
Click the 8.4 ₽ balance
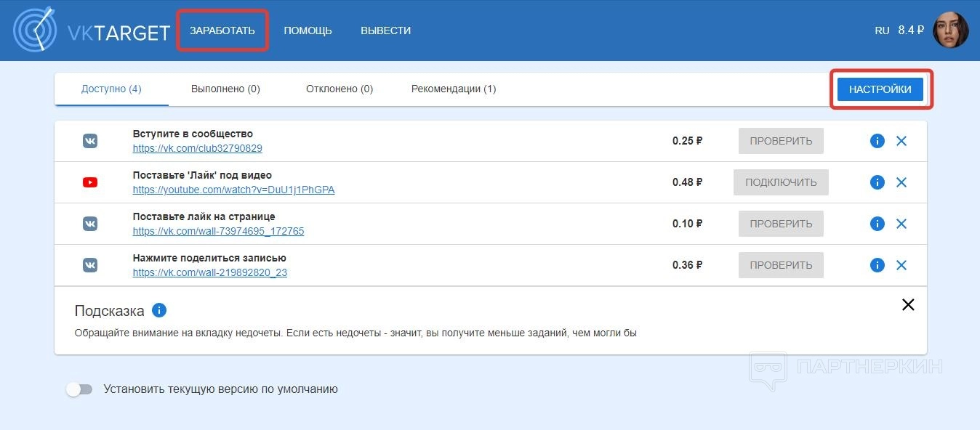(911, 31)
